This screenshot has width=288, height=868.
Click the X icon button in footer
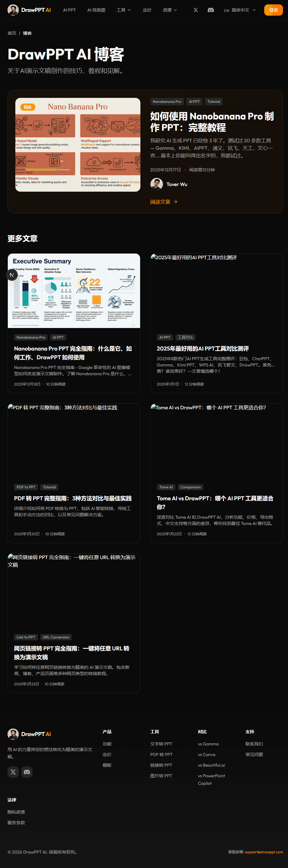click(13, 772)
